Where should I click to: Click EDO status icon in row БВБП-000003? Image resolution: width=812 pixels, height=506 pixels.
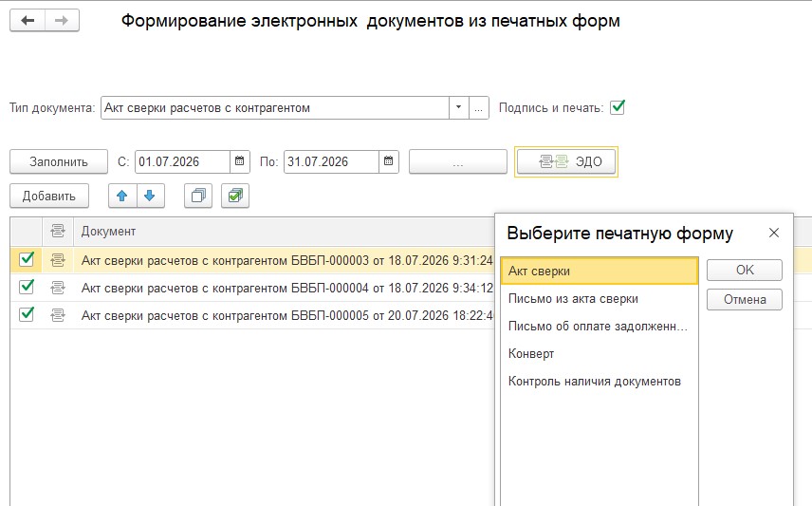pos(58,260)
